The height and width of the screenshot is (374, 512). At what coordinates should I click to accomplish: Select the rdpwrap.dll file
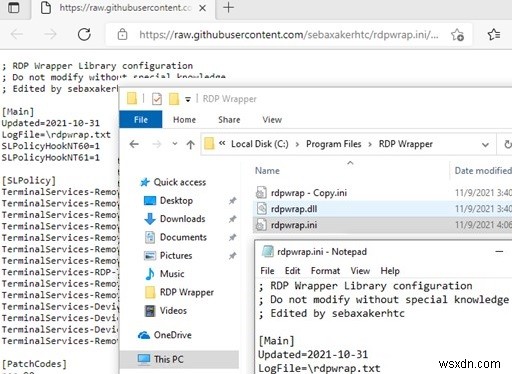click(294, 209)
